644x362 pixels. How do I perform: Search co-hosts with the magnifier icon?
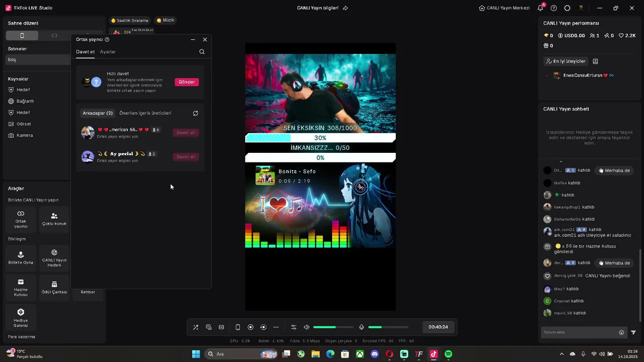[x=202, y=52]
